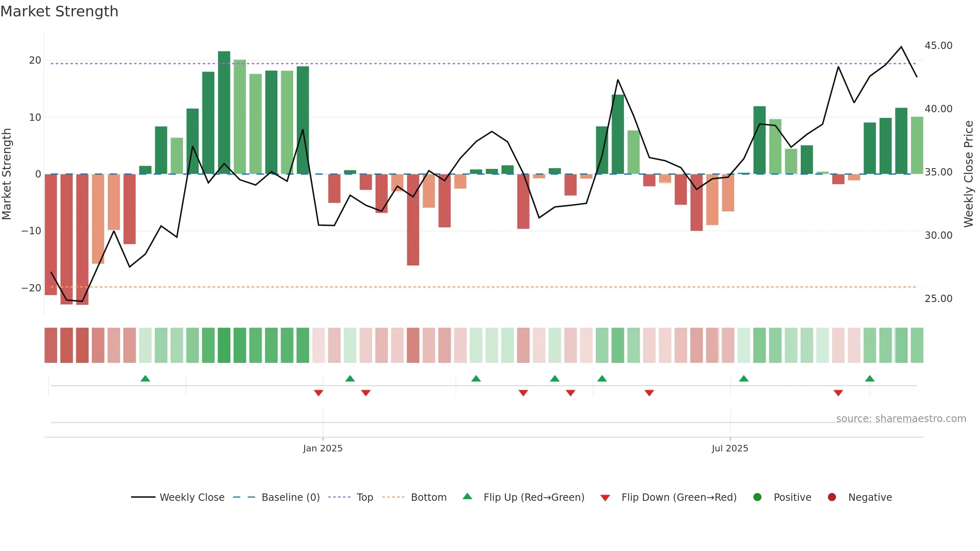This screenshot has height=551, width=980.
Task: Click the Weekly Close line peak near 45
Action: click(x=901, y=47)
